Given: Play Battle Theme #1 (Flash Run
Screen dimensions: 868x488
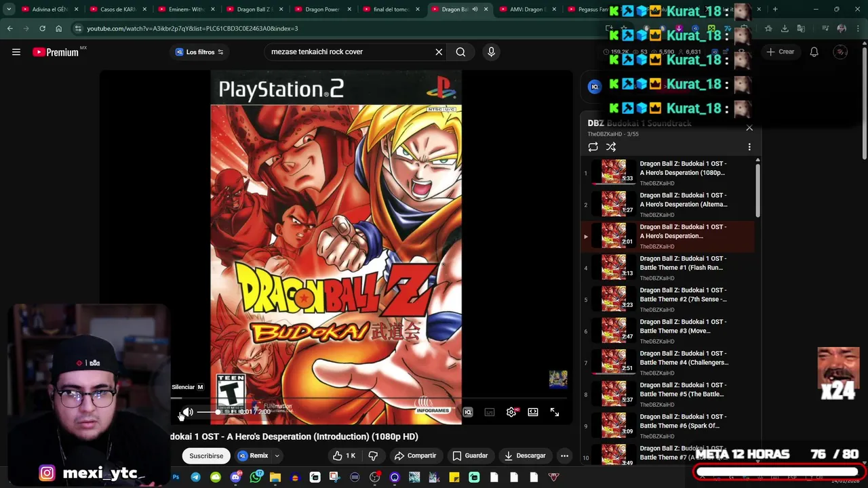Looking at the screenshot, I should tap(669, 268).
